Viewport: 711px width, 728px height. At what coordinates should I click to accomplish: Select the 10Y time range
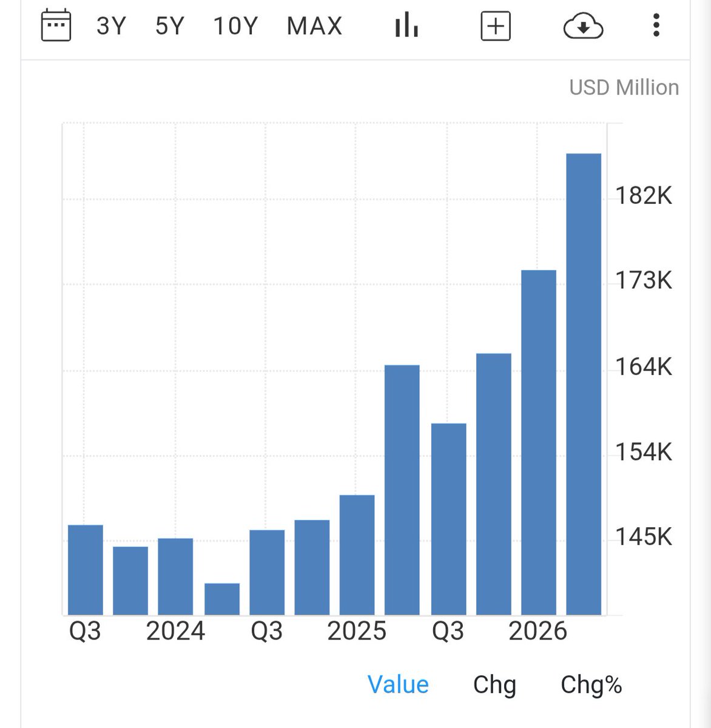click(x=235, y=26)
